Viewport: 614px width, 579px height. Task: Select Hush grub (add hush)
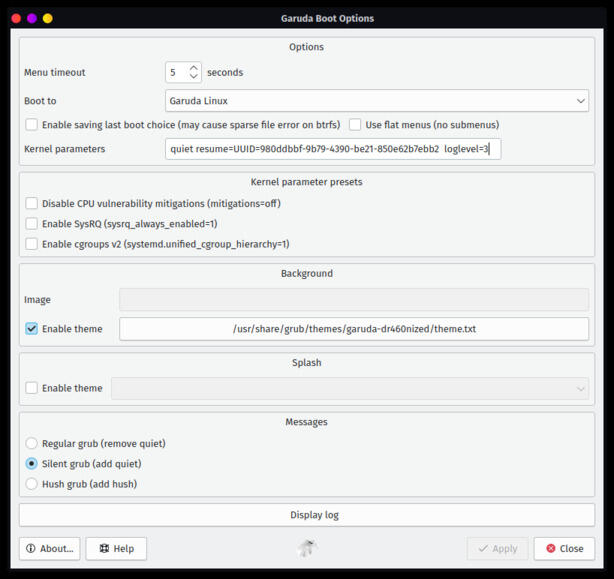click(x=31, y=484)
